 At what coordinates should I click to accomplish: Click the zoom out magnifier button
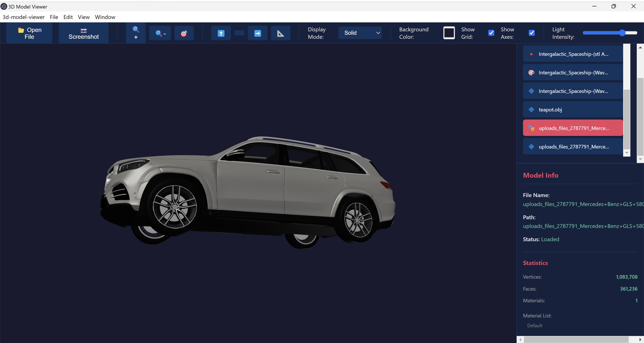click(x=160, y=33)
